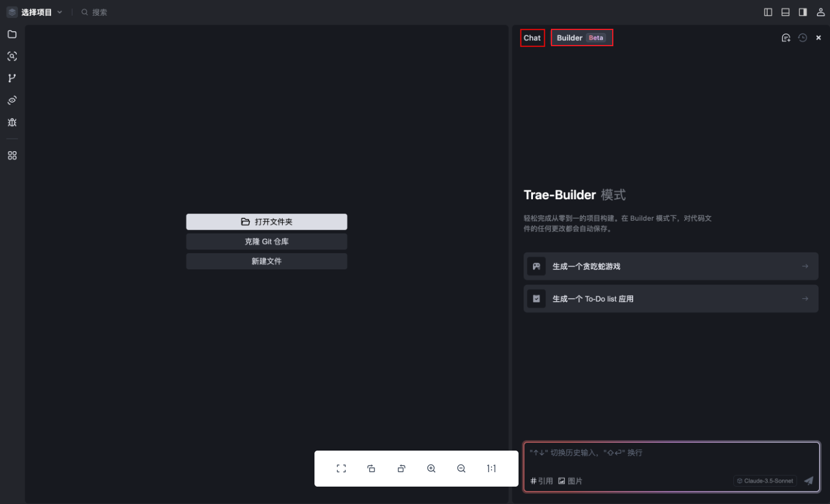Toggle the bottom panel layout icon
Image resolution: width=830 pixels, height=504 pixels.
click(785, 12)
